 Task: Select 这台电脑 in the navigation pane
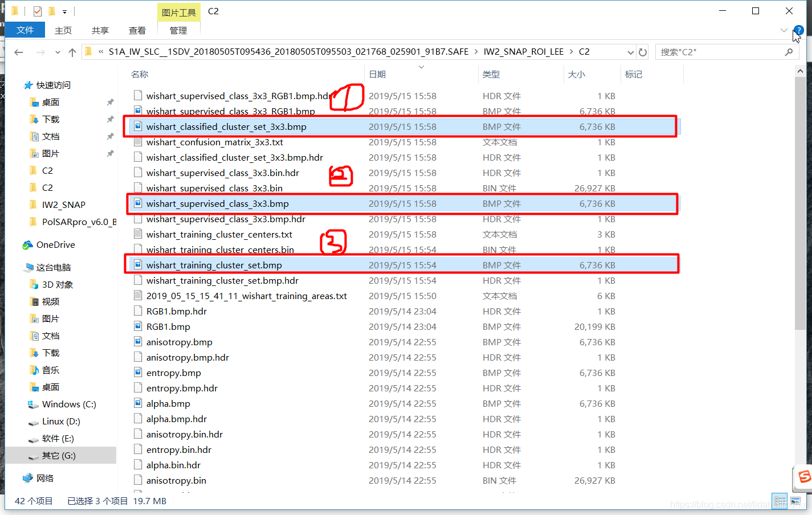click(54, 267)
